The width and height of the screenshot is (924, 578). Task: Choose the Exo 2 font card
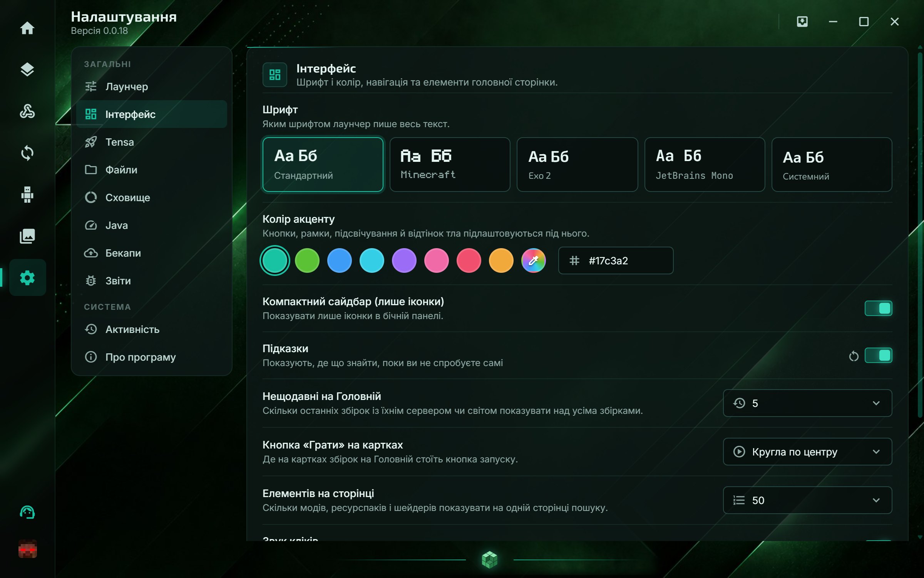(577, 165)
